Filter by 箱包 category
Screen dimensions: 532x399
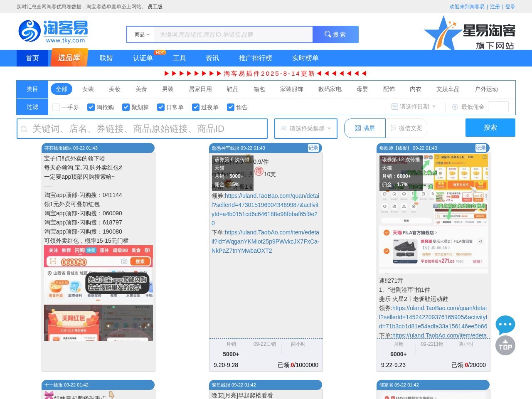(x=259, y=89)
